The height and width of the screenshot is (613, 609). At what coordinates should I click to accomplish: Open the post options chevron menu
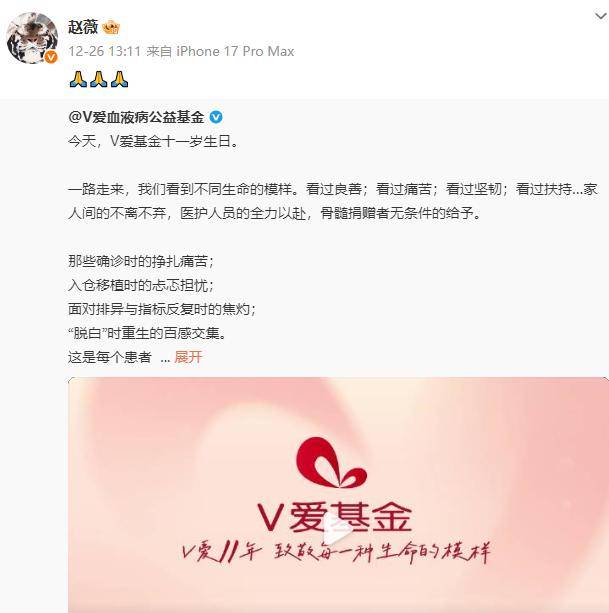[x=600, y=16]
